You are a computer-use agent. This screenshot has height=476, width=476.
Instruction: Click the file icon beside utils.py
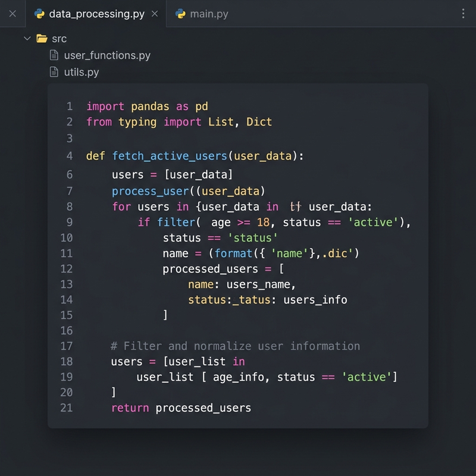(x=54, y=72)
